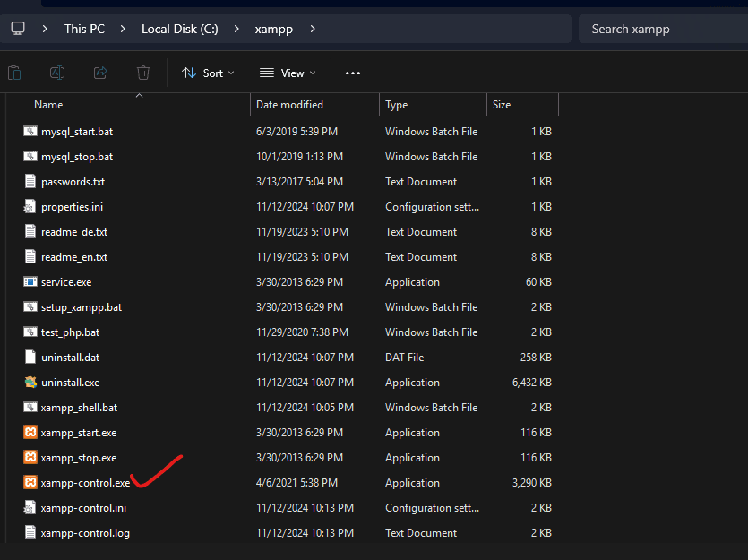Expand chevron after This PC breadcrumb

pos(123,29)
